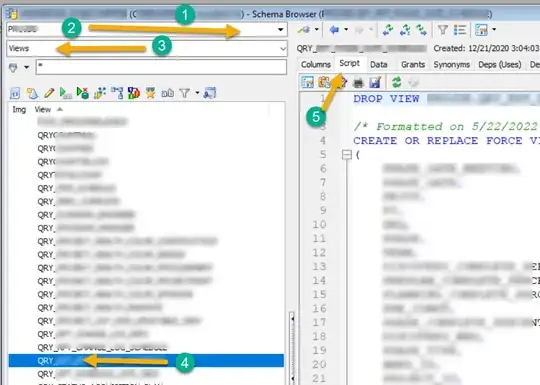Image resolution: width=540 pixels, height=385 pixels.
Task: Select the first view row above the QRY rows
Action: (x=146, y=122)
